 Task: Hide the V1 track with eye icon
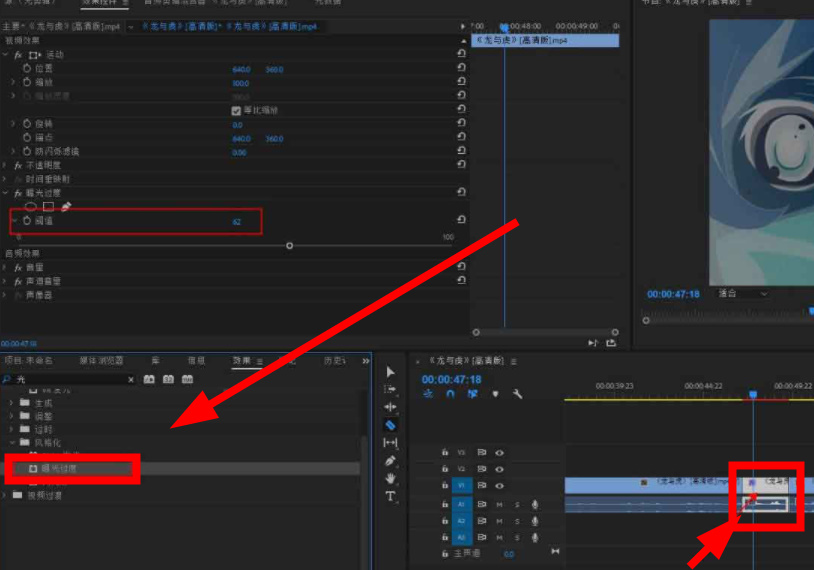(499, 485)
